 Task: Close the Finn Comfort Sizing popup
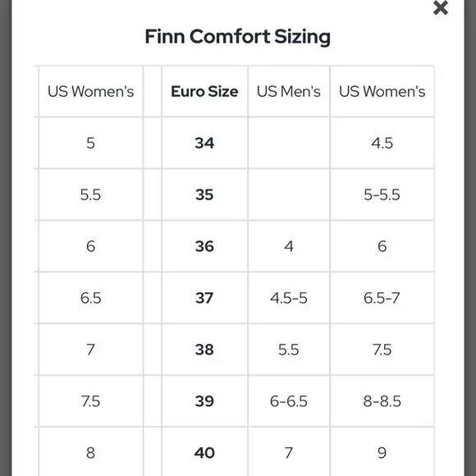click(441, 8)
